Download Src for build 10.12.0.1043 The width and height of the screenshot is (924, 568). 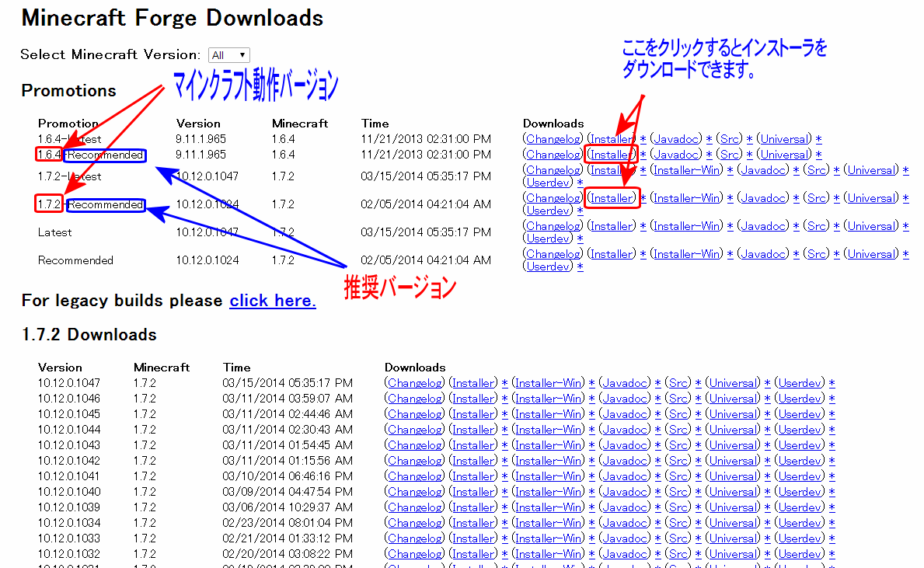[x=678, y=445]
